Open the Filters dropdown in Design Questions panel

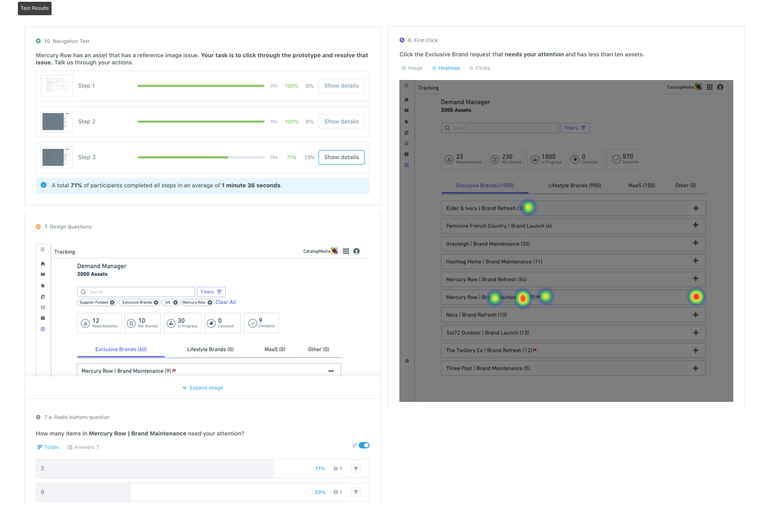click(211, 292)
